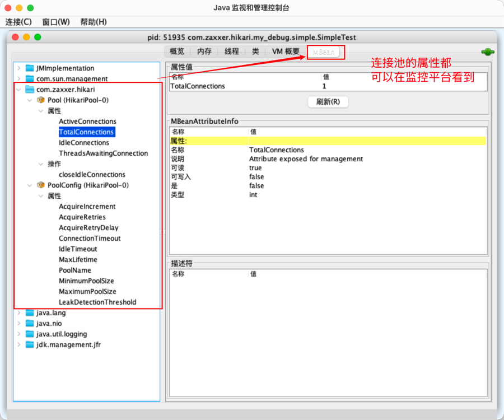Click the java.lang folder icon
504x420 pixels.
[x=30, y=313]
